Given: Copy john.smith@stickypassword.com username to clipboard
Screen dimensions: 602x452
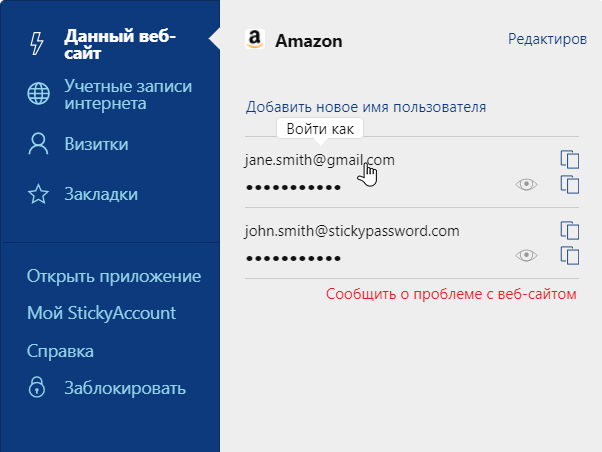Looking at the screenshot, I should click(x=570, y=230).
